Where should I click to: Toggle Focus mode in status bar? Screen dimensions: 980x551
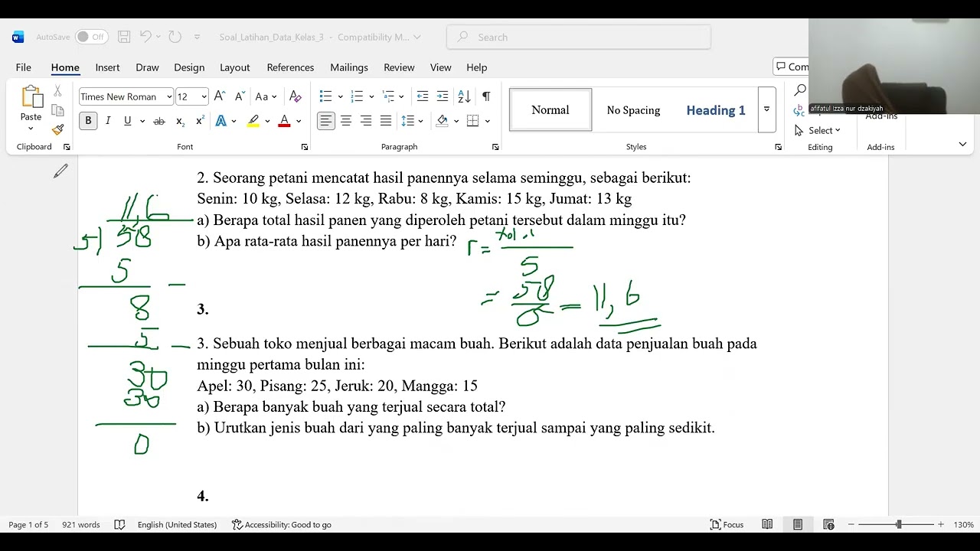pos(727,524)
